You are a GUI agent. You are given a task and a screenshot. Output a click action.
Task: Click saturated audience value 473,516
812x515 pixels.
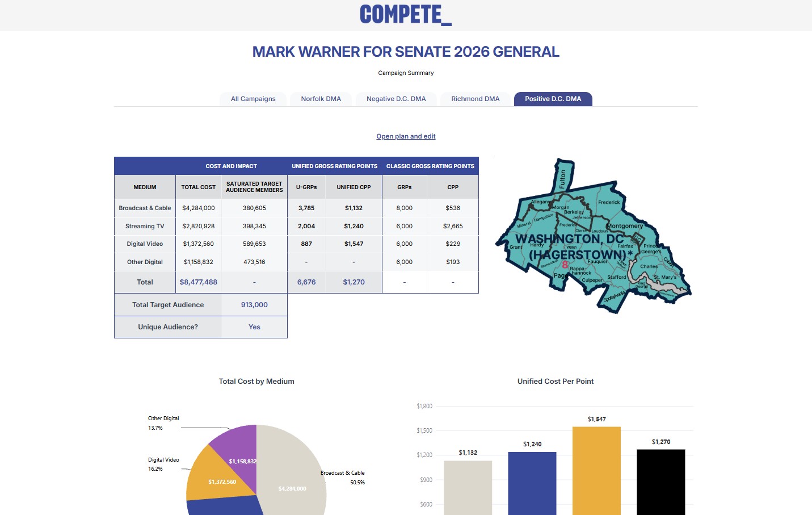tap(254, 262)
